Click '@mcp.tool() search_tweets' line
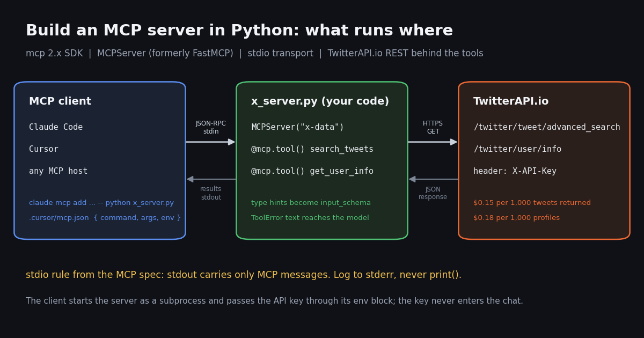The width and height of the screenshot is (644, 338). click(x=312, y=149)
